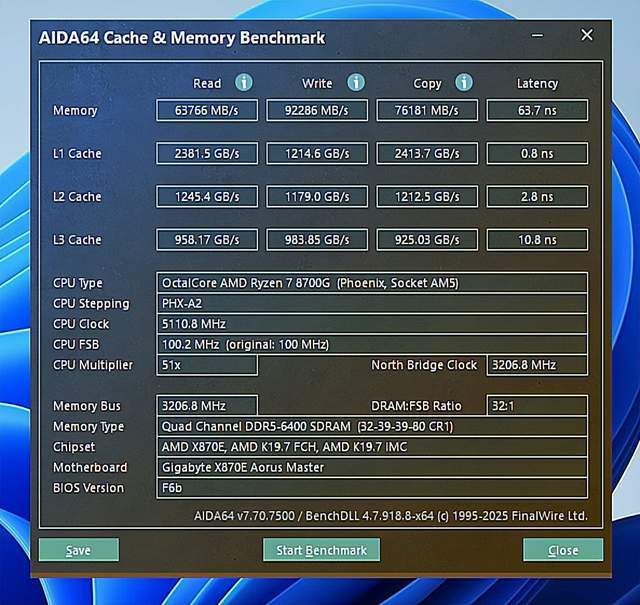The height and width of the screenshot is (605, 640).
Task: Close window using title bar X
Action: (x=587, y=35)
